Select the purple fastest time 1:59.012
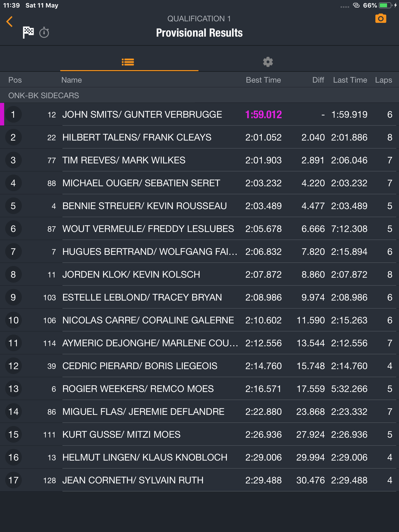Viewport: 399px width, 532px height. click(x=263, y=115)
